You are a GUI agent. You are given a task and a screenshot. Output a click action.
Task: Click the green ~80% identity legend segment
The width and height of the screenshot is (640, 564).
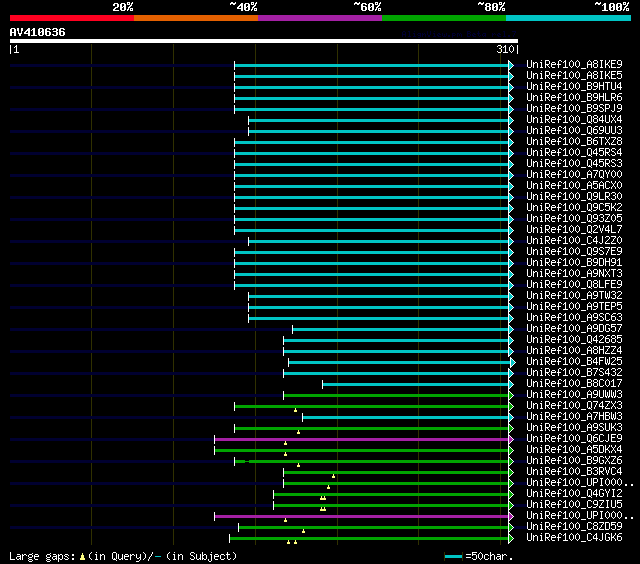444,18
